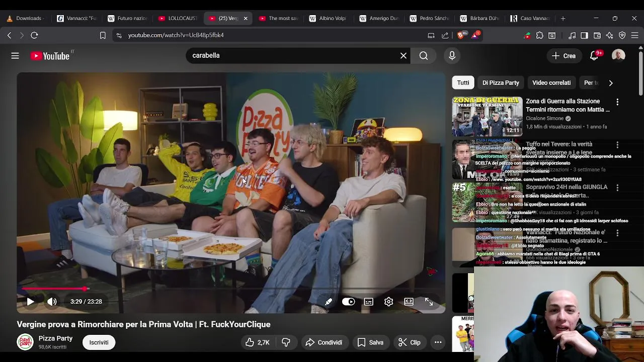Switch to the Pedro Sánchez tab
The height and width of the screenshot is (362, 644).
coord(429,18)
